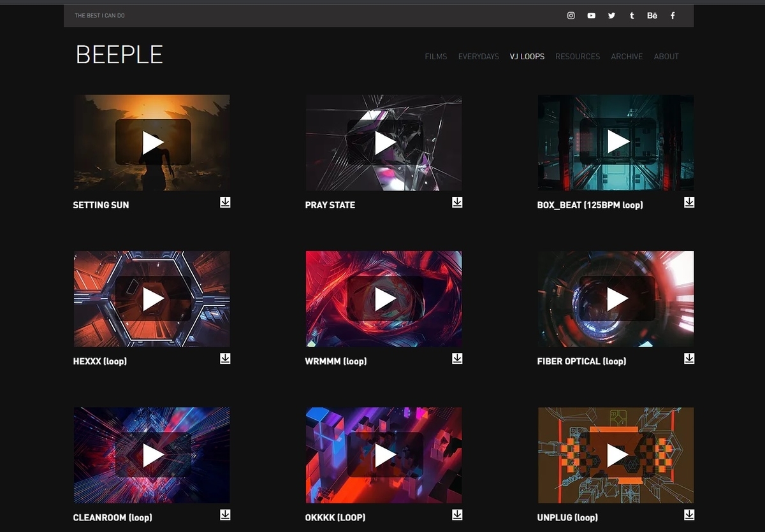Play the BOX_BEAT video
The image size is (765, 532).
tap(617, 142)
